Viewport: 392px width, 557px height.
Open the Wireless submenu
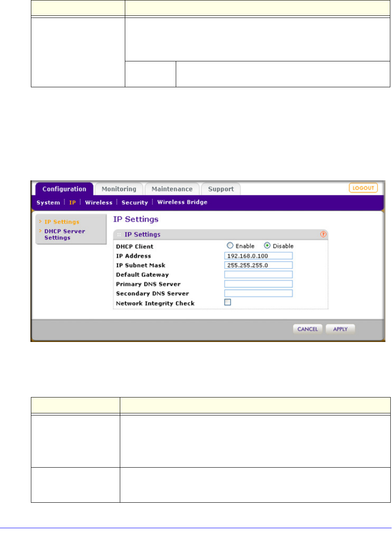(x=99, y=203)
